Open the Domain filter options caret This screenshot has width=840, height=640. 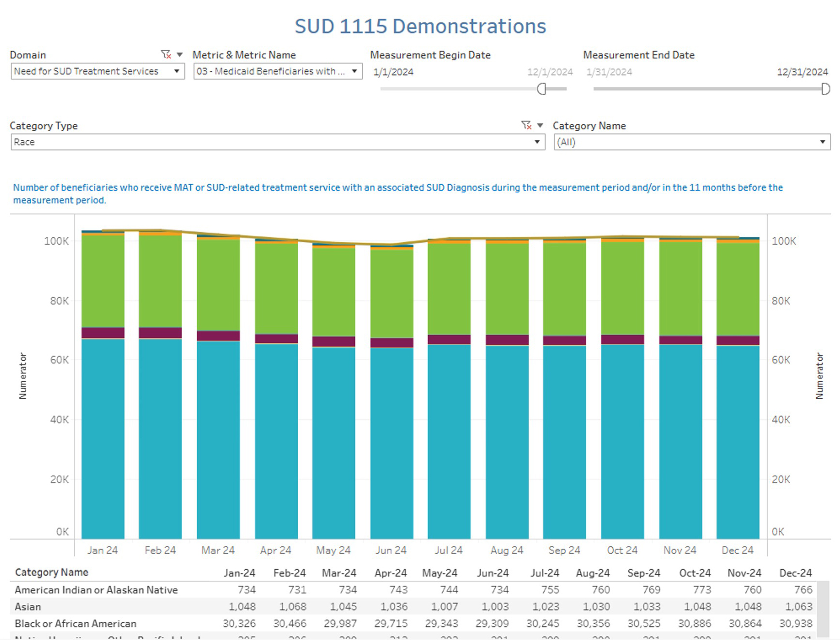pyautogui.click(x=180, y=54)
